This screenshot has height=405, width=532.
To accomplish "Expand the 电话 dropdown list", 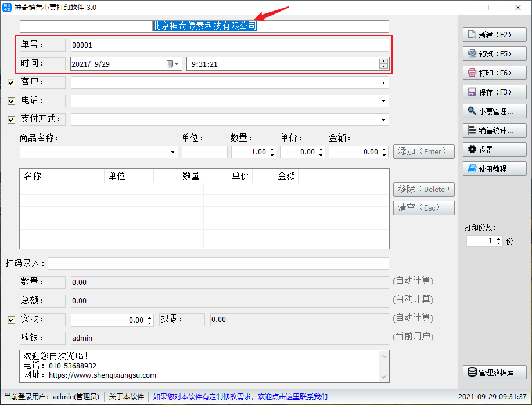I will [383, 101].
